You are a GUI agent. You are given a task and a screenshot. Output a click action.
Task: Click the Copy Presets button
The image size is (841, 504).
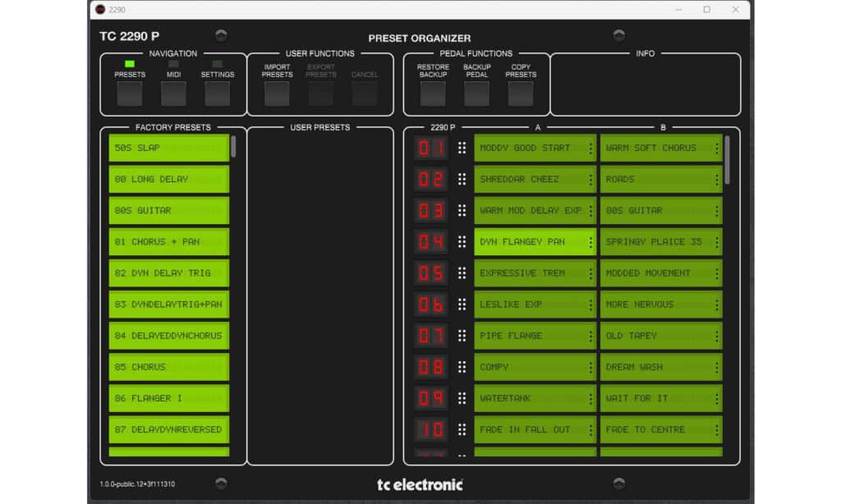coord(521,94)
